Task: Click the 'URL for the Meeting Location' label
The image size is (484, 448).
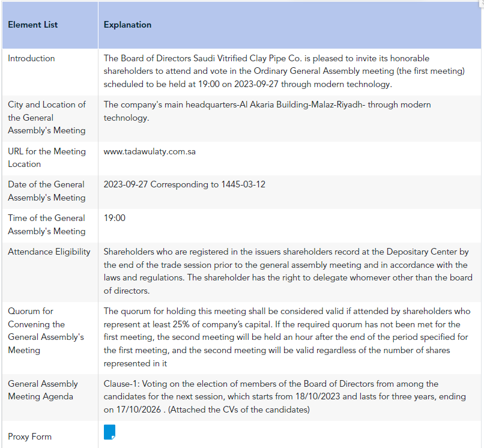Action: pyautogui.click(x=47, y=158)
